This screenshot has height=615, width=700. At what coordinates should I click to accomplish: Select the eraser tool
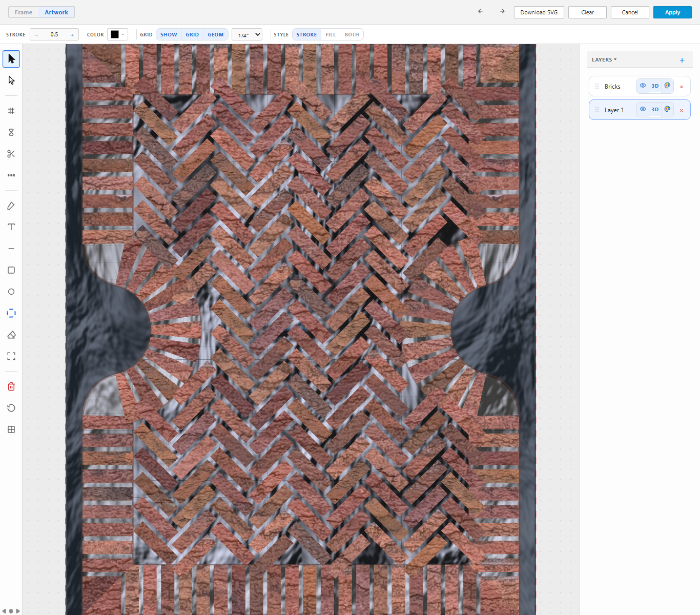click(x=11, y=335)
